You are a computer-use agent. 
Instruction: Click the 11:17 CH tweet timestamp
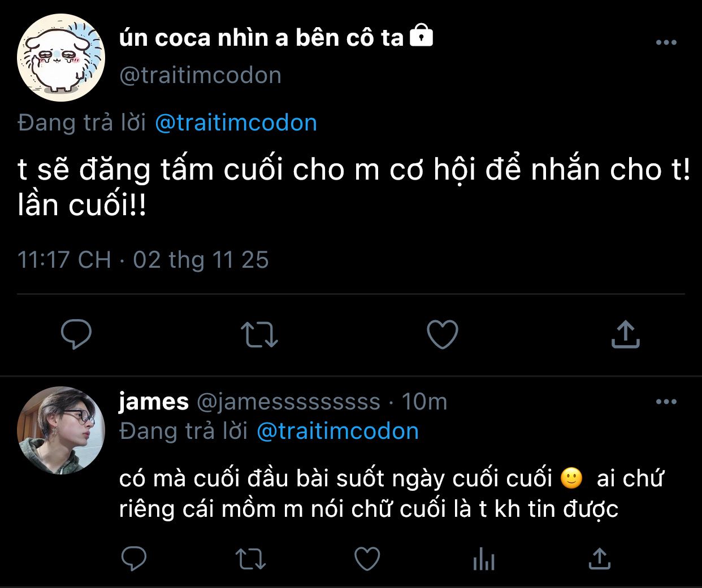64,260
